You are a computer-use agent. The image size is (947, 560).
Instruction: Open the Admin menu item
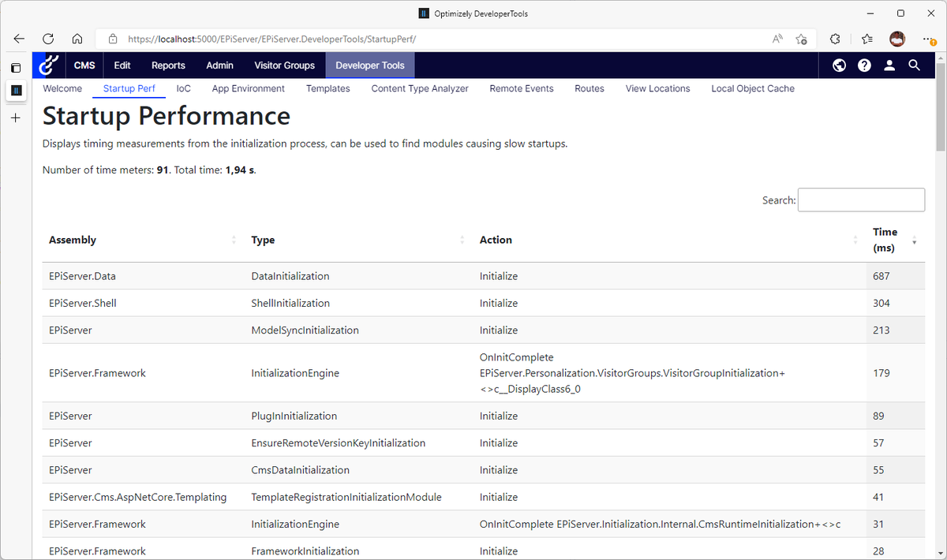(219, 65)
